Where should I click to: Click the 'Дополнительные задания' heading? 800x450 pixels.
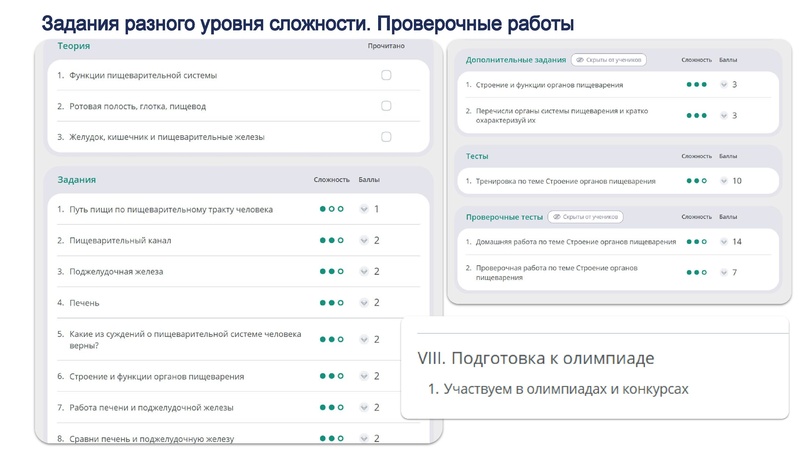(x=516, y=60)
